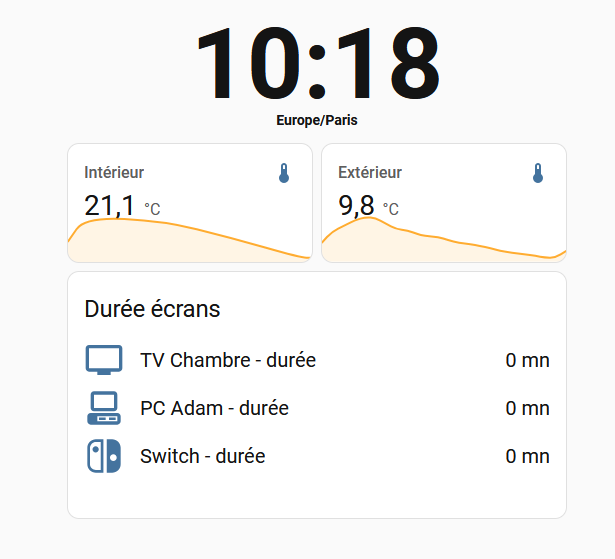
Task: Click the TV Chambre 0 mn value
Action: 527,360
